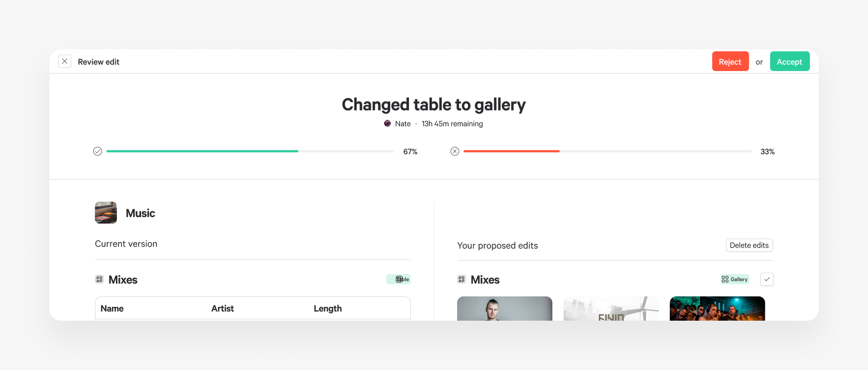Select the Gallery view badge
This screenshot has height=370, width=868.
735,279
